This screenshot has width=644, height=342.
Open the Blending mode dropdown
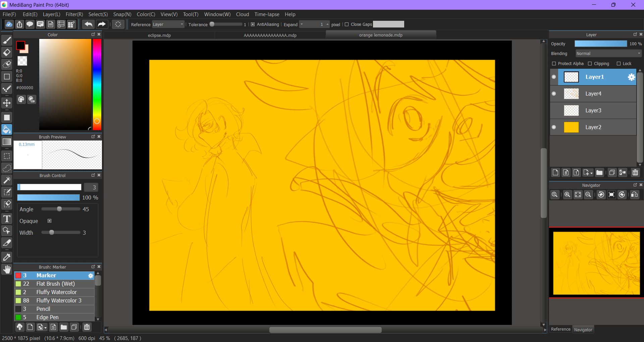pyautogui.click(x=608, y=54)
